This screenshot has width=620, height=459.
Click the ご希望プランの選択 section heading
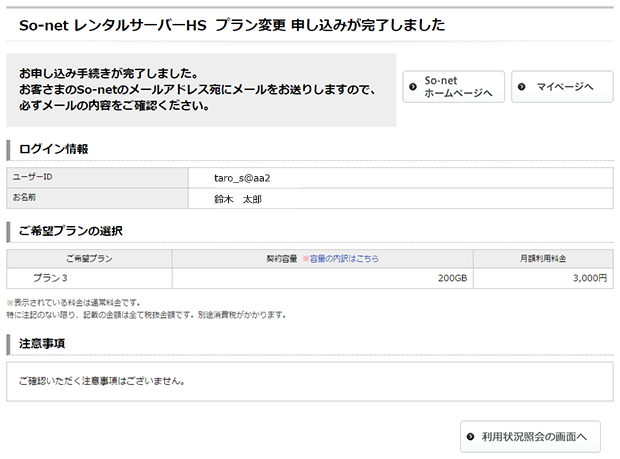(x=70, y=231)
